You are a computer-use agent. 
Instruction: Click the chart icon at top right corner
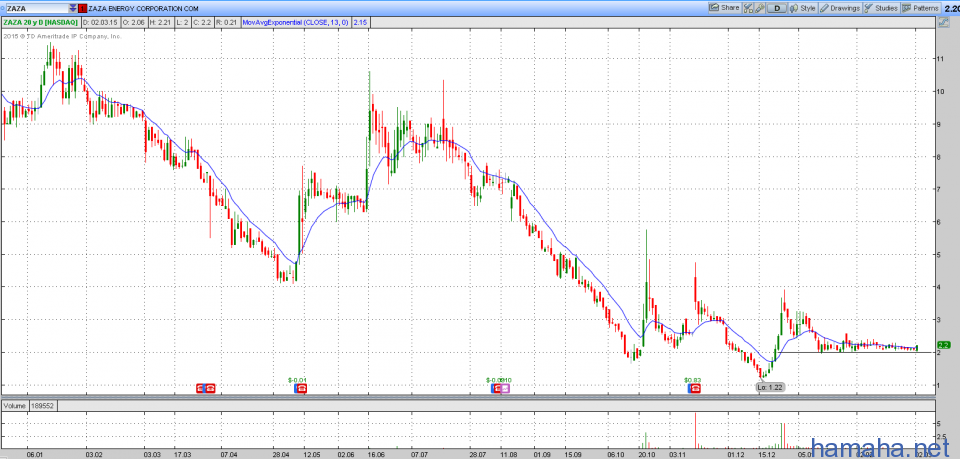943,23
